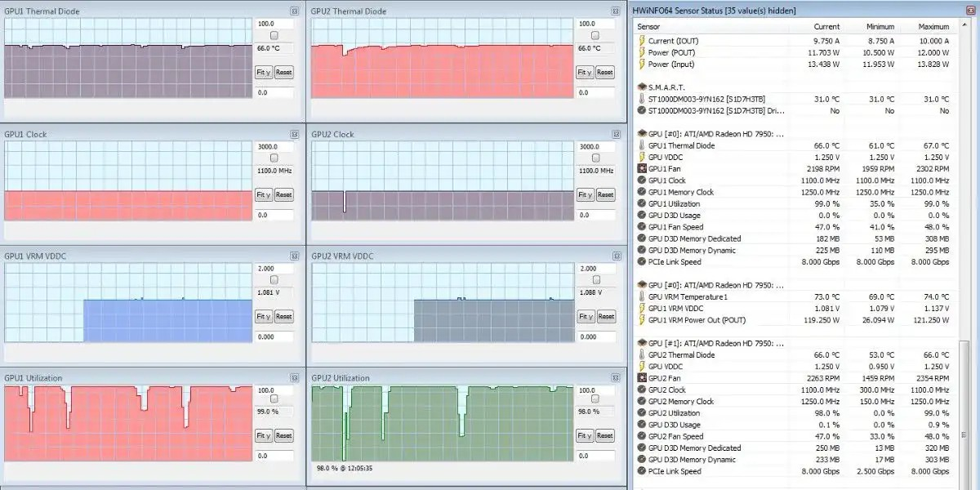Click the GPU1 Memory Clock icon
This screenshot has height=490, width=980.
coord(642,192)
